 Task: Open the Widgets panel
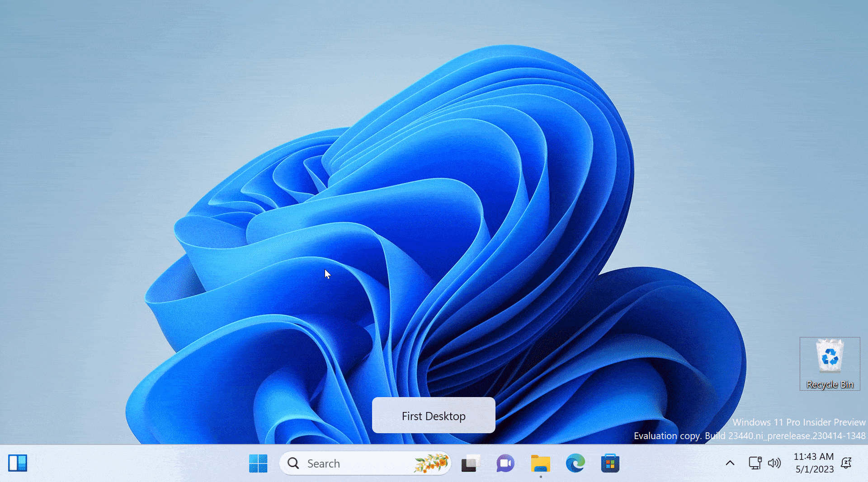click(x=17, y=463)
